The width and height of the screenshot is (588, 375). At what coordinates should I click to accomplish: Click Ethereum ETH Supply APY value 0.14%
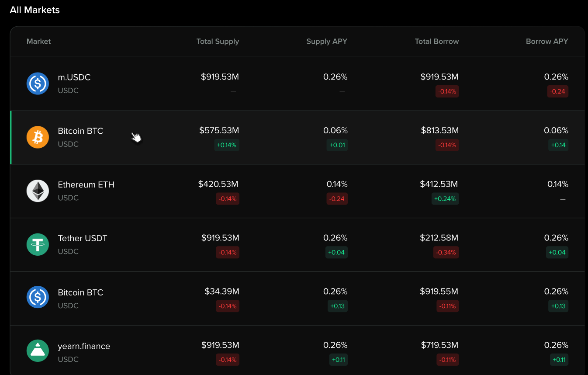tap(337, 184)
